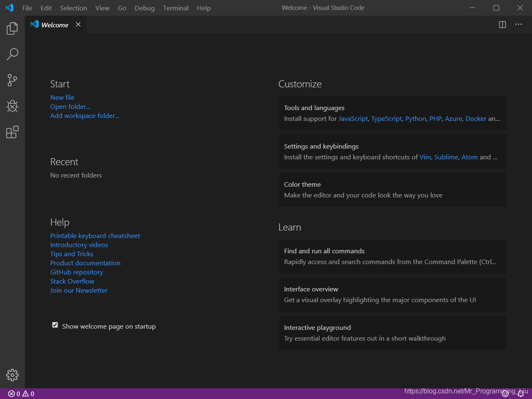Click the TypeScript language link
532x399 pixels.
386,119
